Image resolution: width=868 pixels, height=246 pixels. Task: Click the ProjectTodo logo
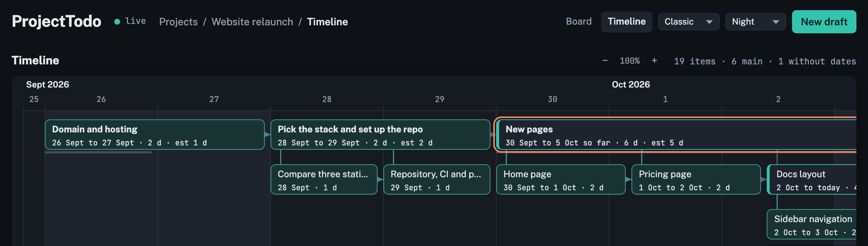56,22
